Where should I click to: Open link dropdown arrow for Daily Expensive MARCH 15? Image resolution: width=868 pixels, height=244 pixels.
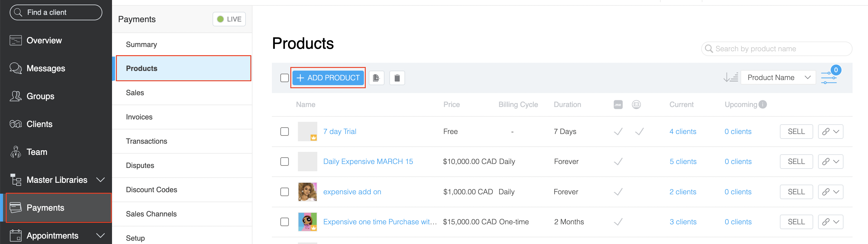coord(836,162)
